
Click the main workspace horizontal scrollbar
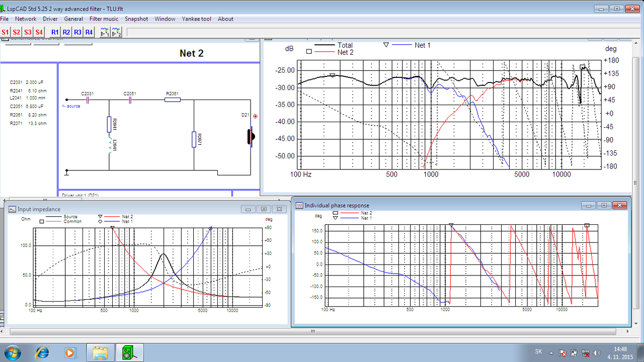pos(312,331)
